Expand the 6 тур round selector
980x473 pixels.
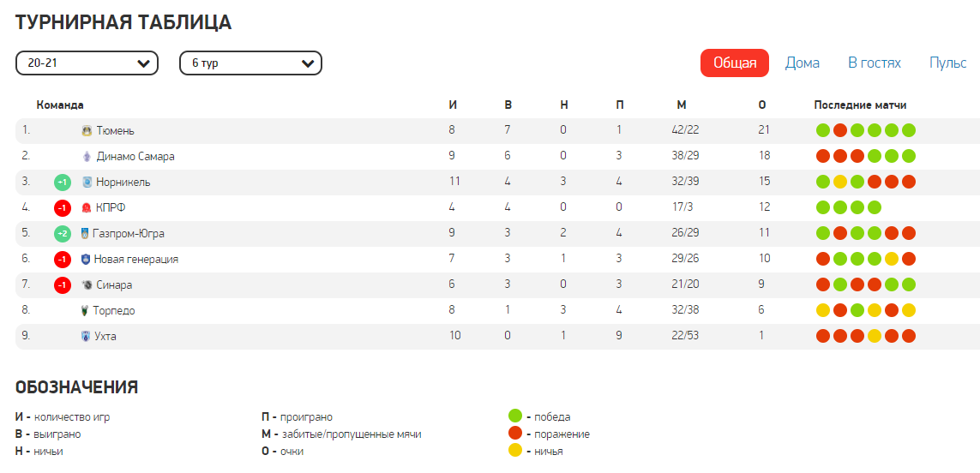(250, 63)
